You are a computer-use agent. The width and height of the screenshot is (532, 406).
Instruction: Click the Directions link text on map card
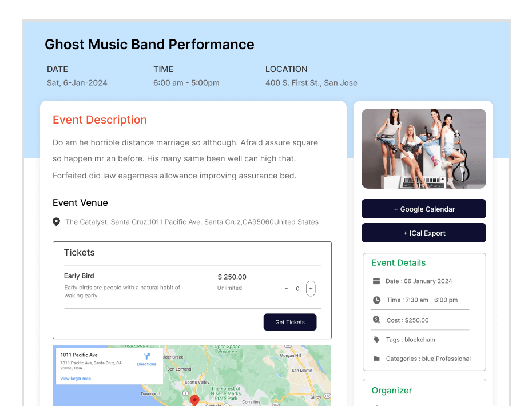click(146, 364)
